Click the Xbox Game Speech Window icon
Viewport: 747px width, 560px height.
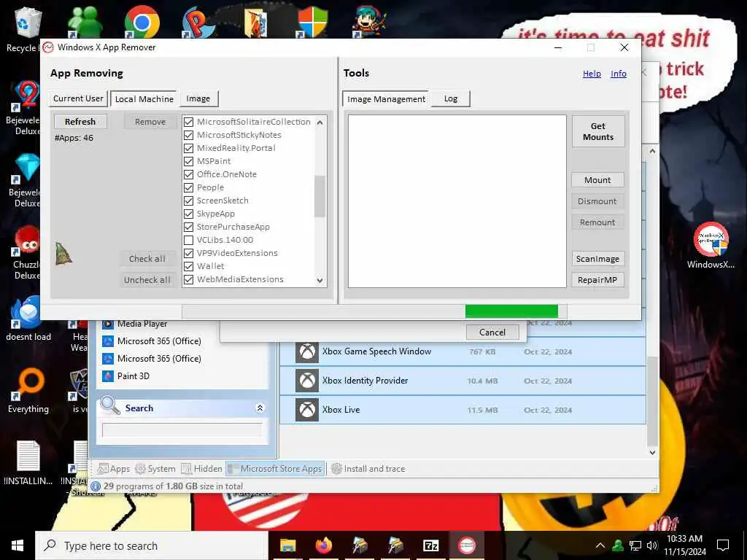(x=307, y=352)
